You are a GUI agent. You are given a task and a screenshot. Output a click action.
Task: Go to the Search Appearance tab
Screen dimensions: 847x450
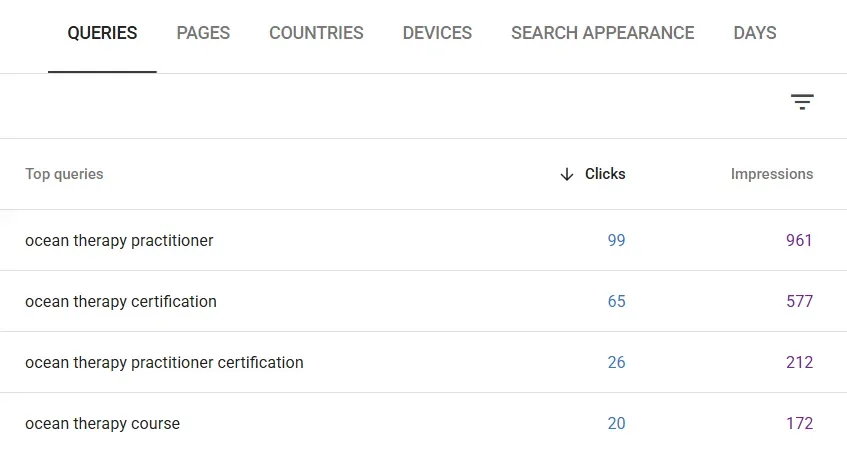pos(602,33)
